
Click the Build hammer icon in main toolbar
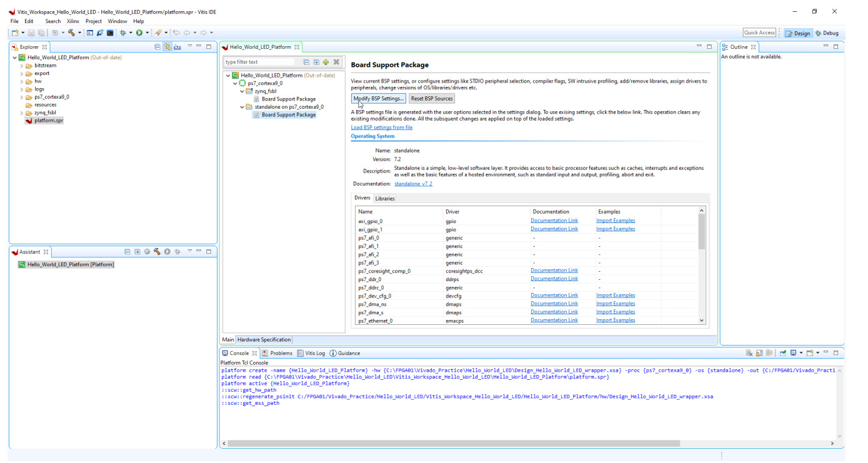(72, 32)
